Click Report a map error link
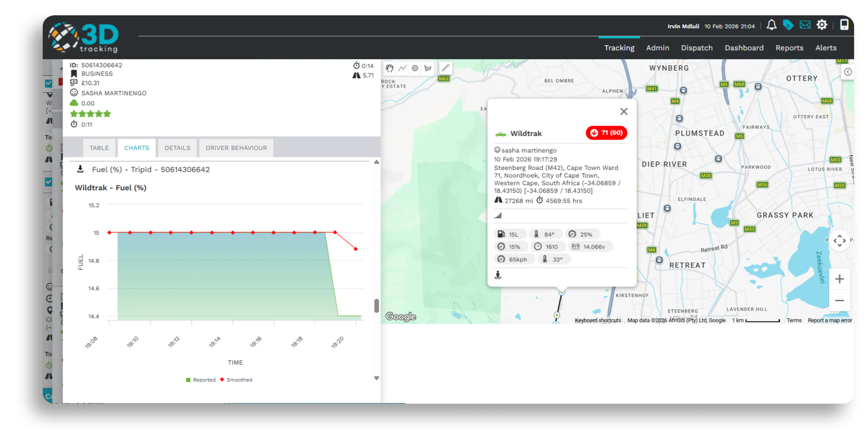The height and width of the screenshot is (444, 868). pos(829,320)
